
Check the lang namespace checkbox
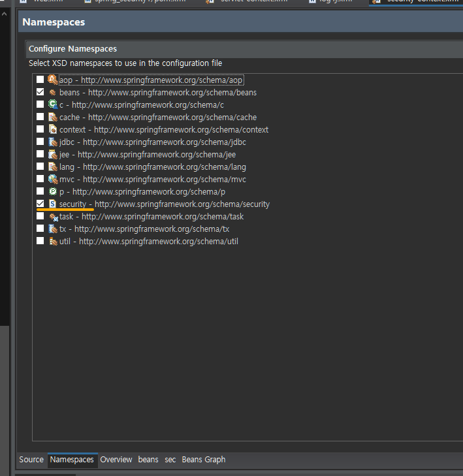tap(40, 167)
